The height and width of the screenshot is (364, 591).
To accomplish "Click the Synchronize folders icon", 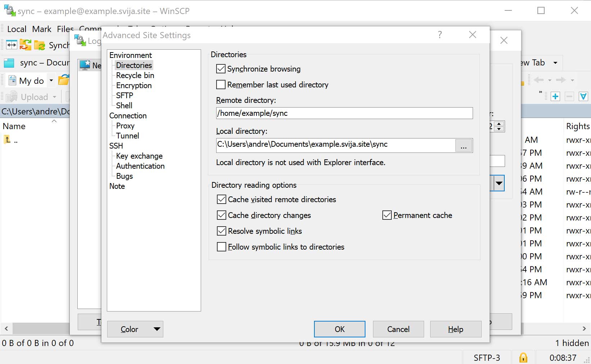I will click(25, 45).
